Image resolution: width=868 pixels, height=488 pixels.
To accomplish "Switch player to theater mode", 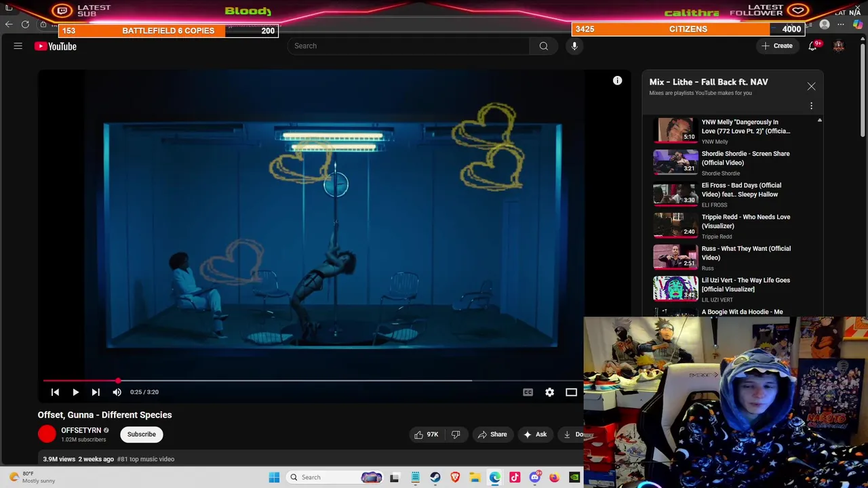I will [571, 392].
